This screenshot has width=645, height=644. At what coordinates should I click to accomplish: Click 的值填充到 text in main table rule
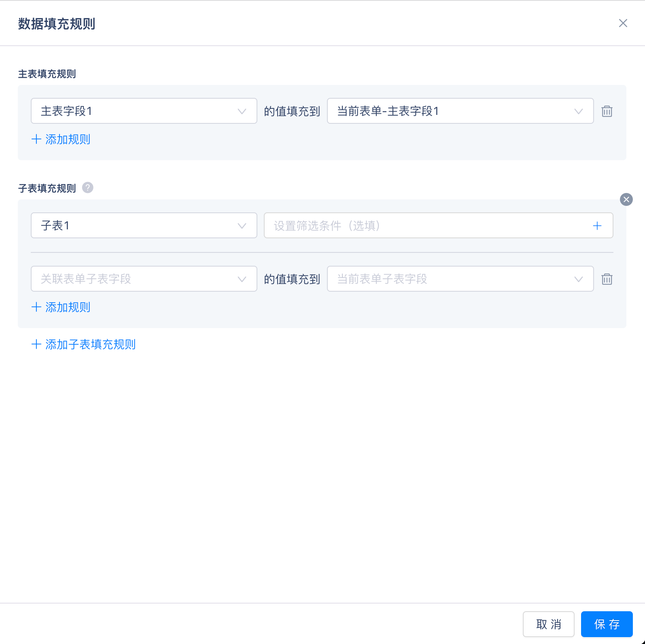tap(292, 111)
